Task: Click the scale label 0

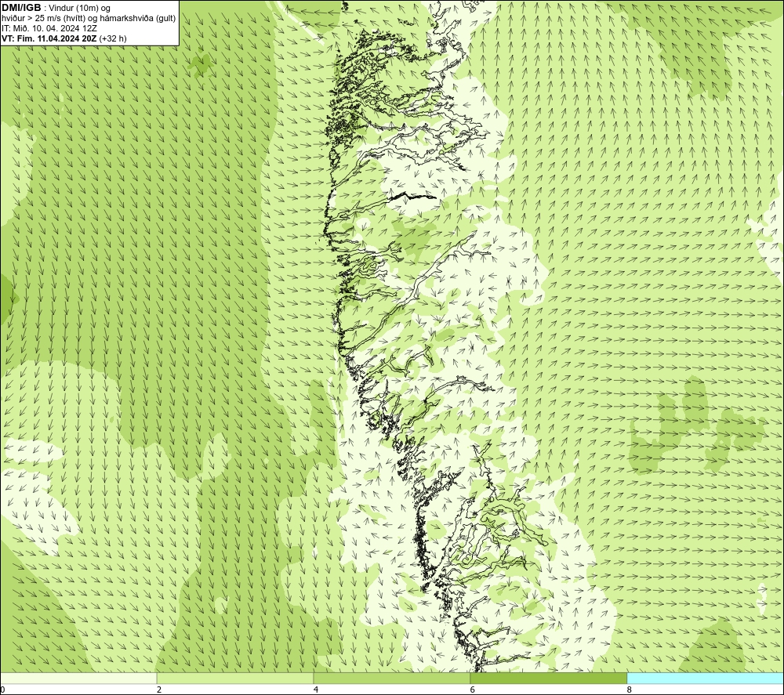Action: click(x=2, y=690)
